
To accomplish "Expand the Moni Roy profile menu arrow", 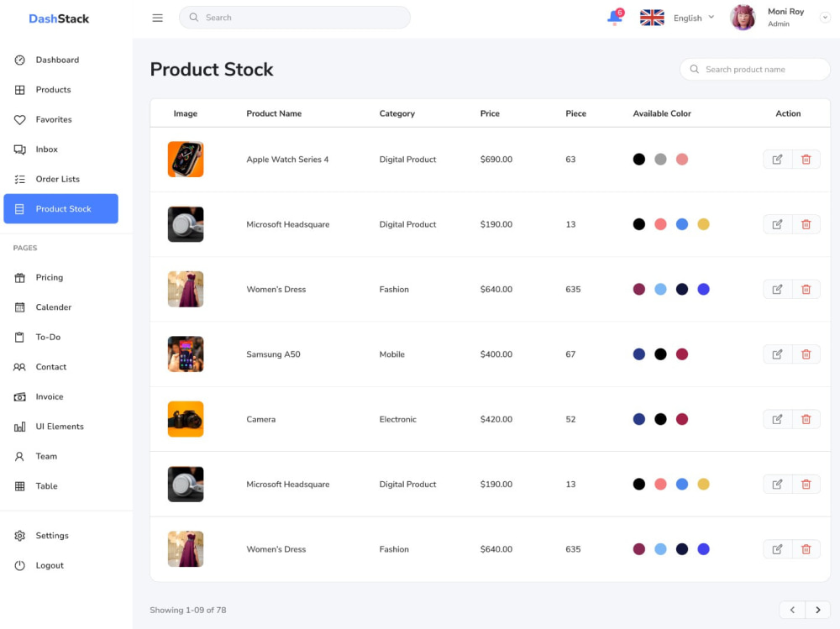I will point(825,18).
